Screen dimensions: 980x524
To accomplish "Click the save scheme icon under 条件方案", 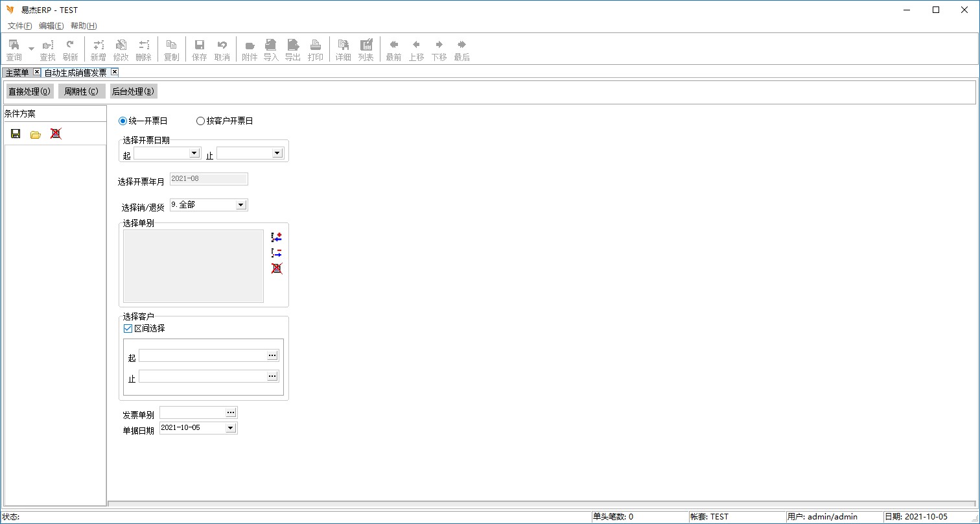I will (x=16, y=134).
